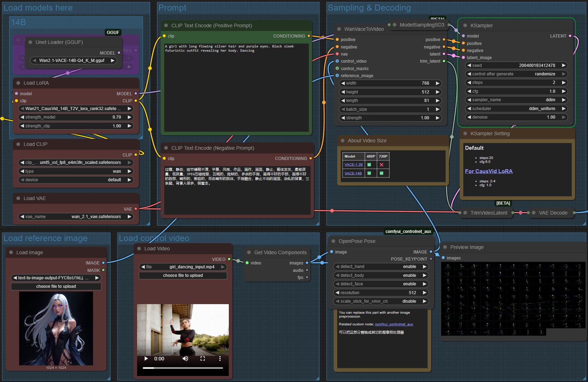Screen dimensions: 588x382
Task: Collapse the KSampler node via its title circle
Action: tap(465, 25)
